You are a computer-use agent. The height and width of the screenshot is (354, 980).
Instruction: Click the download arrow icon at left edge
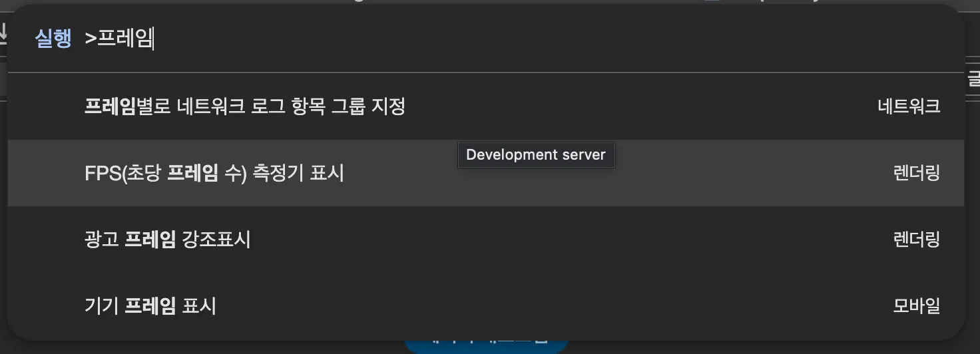point(3,31)
